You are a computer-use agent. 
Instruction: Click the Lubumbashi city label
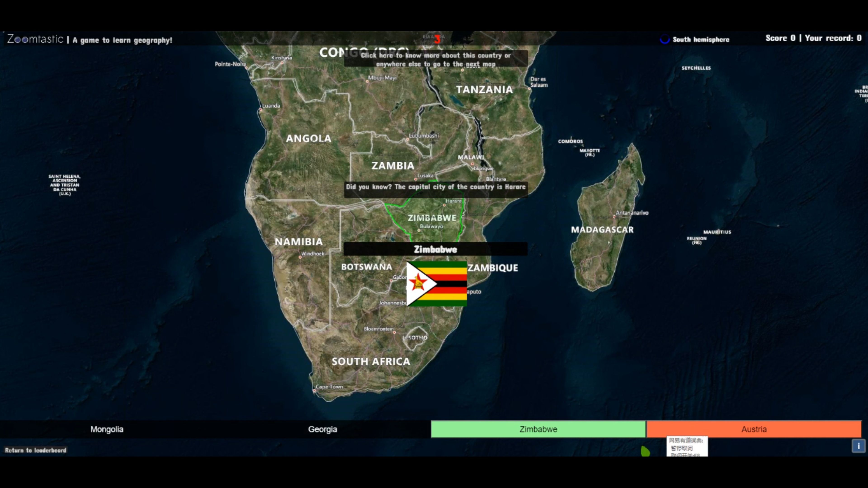click(424, 135)
